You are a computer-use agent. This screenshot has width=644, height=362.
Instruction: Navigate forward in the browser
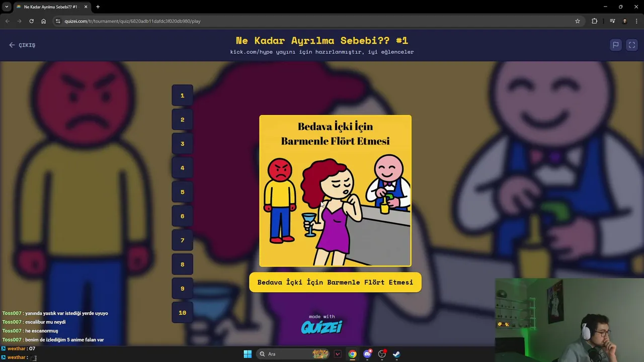19,21
